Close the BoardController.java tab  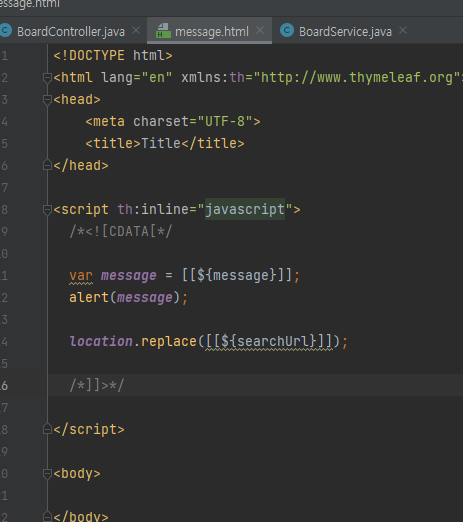pyautogui.click(x=136, y=31)
